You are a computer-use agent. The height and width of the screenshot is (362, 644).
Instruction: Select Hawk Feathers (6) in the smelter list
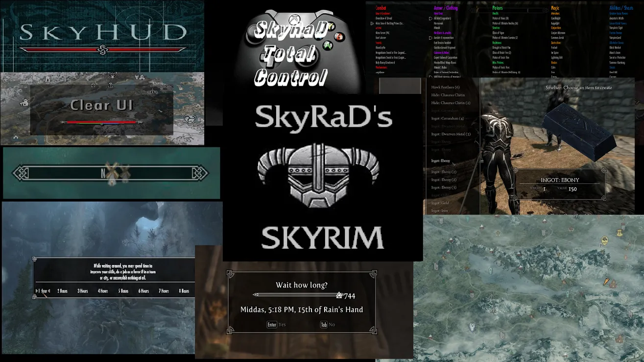[445, 87]
